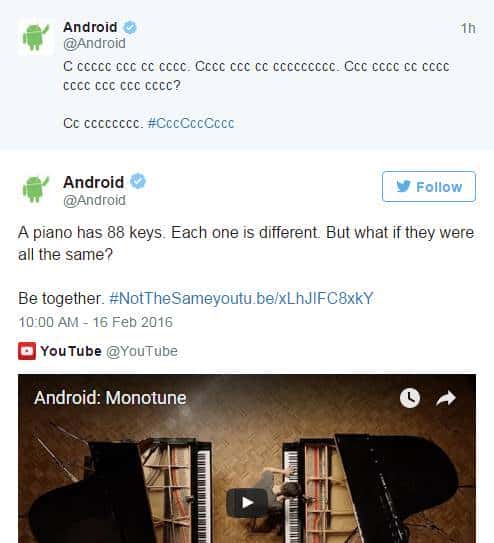Click the red YouTube logo icon

(27, 351)
